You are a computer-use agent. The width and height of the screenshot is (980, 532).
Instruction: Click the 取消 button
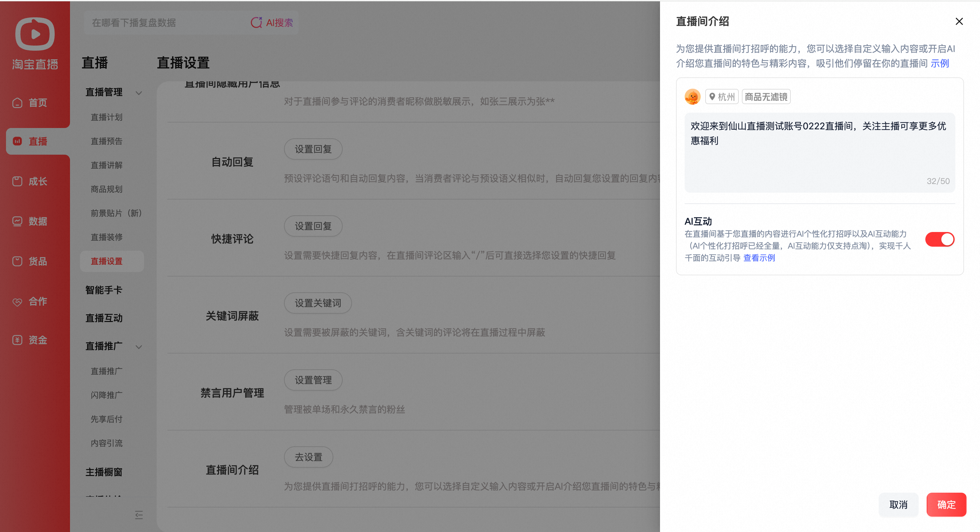click(x=898, y=505)
